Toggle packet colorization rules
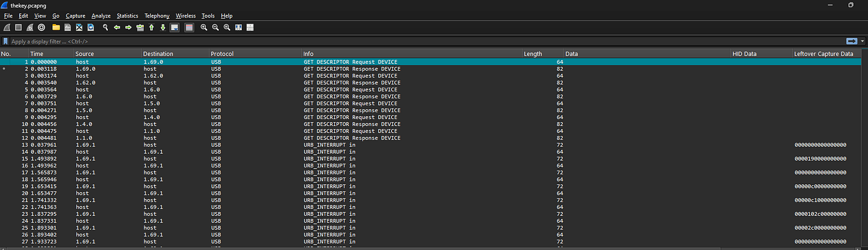This screenshot has width=868, height=250. [x=189, y=27]
